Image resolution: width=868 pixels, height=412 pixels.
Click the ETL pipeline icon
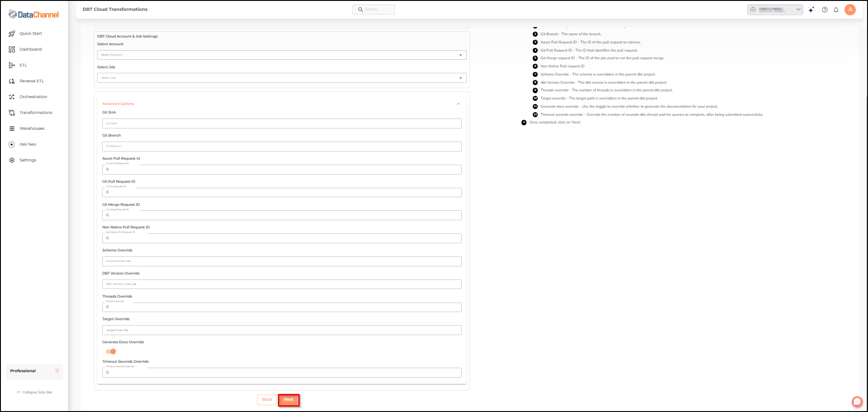[x=12, y=65]
